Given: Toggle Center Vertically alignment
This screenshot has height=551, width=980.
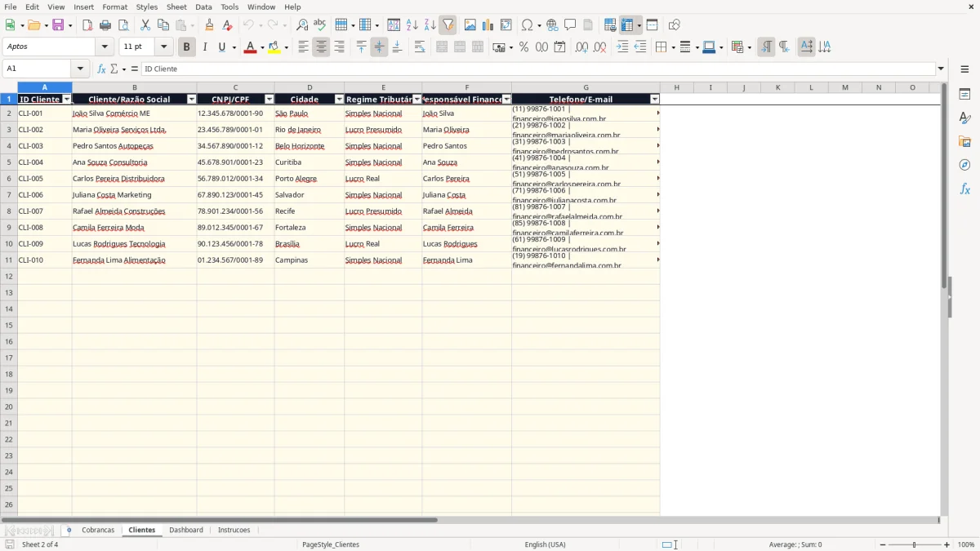Looking at the screenshot, I should [x=379, y=47].
